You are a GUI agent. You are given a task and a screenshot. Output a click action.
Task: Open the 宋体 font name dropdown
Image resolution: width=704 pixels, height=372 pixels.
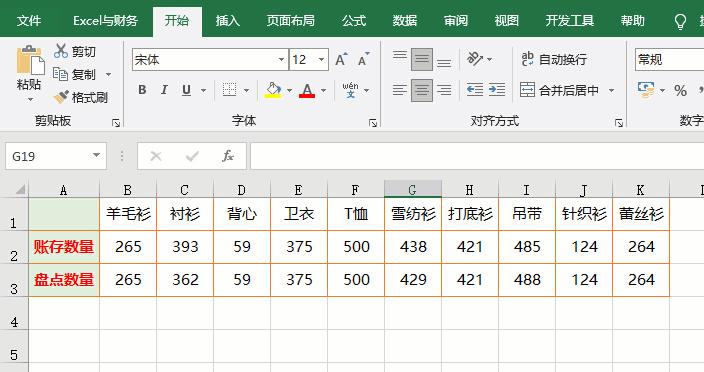tap(281, 59)
